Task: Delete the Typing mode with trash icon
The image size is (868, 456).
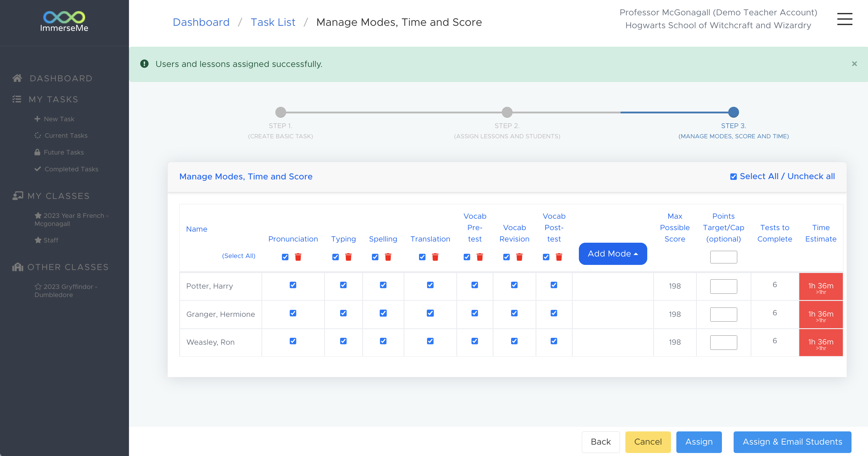Action: pyautogui.click(x=349, y=257)
